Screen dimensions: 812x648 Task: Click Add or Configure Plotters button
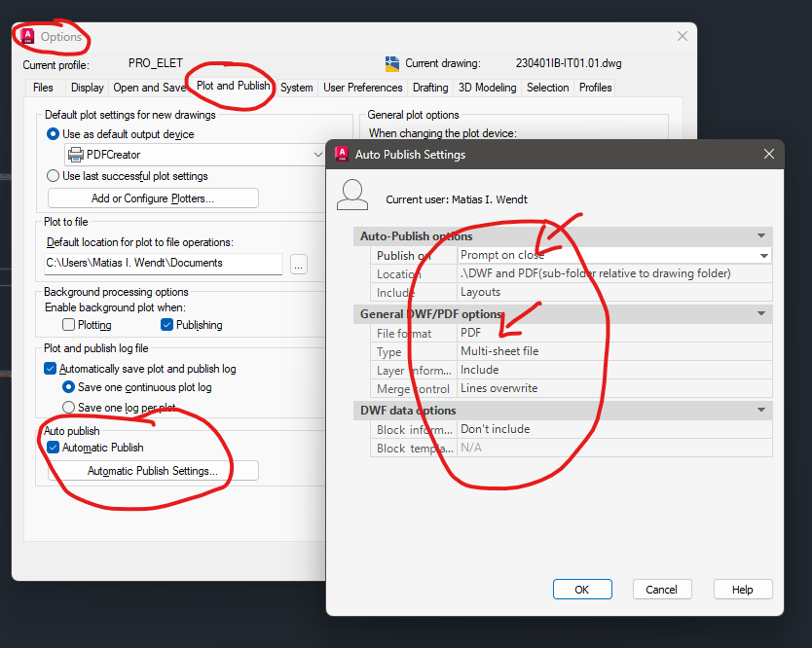click(153, 198)
